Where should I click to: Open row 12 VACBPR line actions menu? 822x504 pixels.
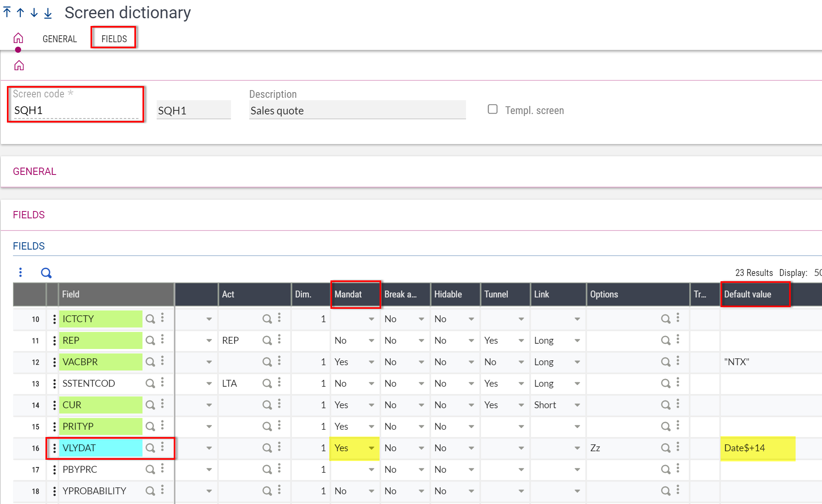pos(54,362)
